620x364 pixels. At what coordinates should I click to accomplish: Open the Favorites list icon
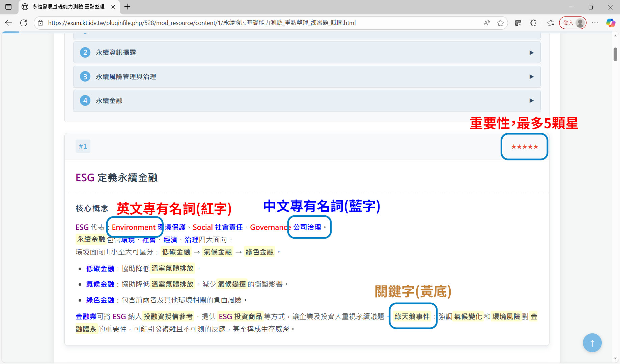[551, 23]
